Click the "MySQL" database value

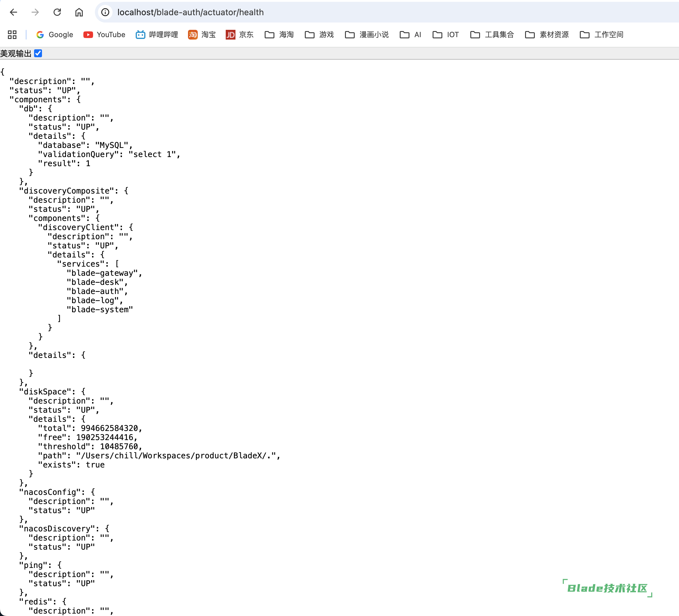pyautogui.click(x=112, y=145)
